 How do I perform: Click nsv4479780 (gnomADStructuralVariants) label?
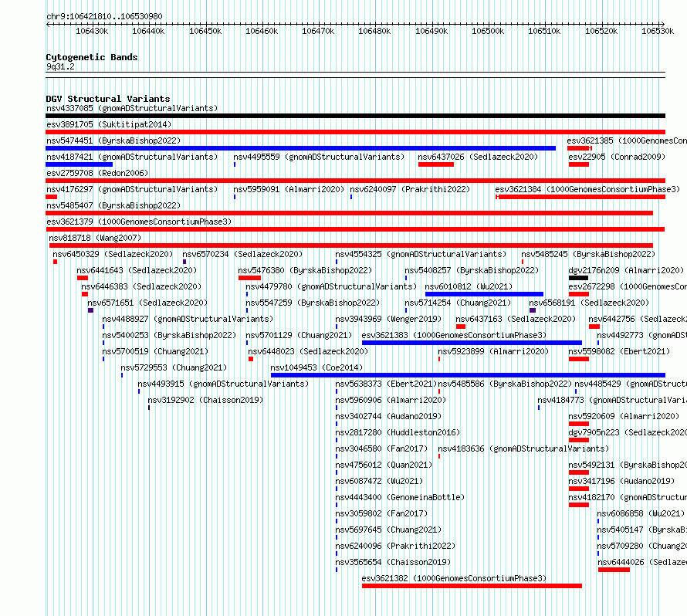[x=331, y=286]
